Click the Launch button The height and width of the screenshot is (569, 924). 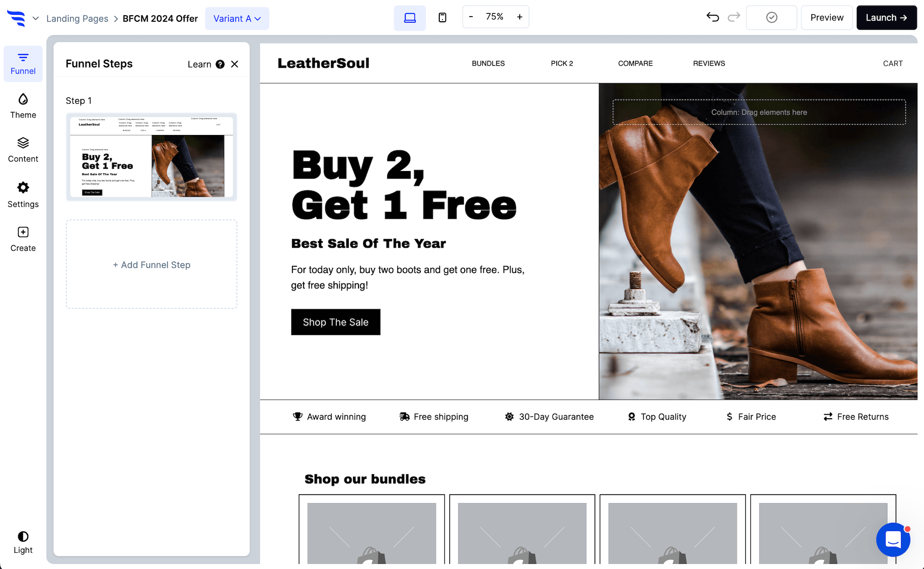[887, 18]
